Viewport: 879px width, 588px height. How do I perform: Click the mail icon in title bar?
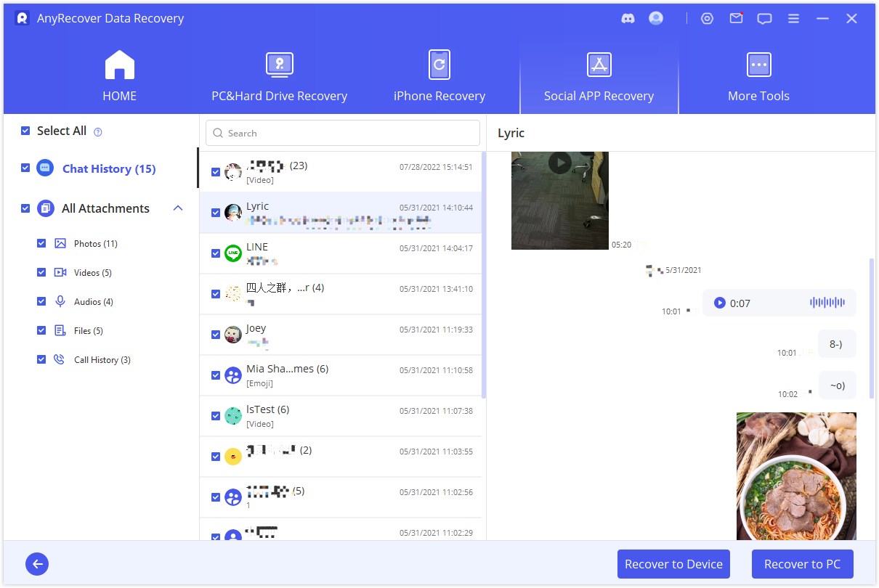(x=736, y=19)
